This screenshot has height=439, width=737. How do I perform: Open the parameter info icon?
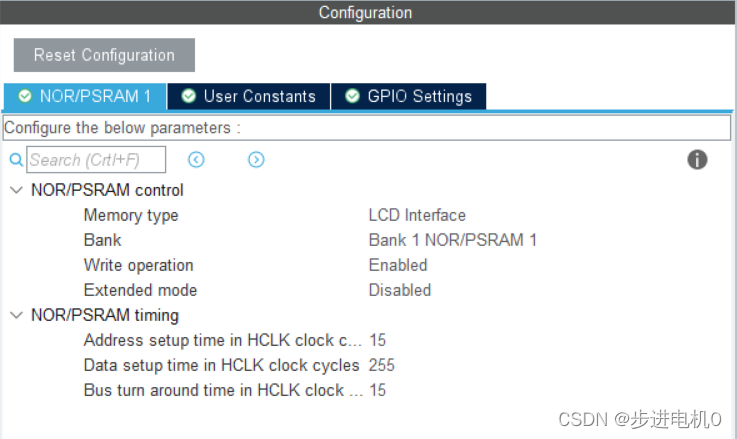click(697, 159)
